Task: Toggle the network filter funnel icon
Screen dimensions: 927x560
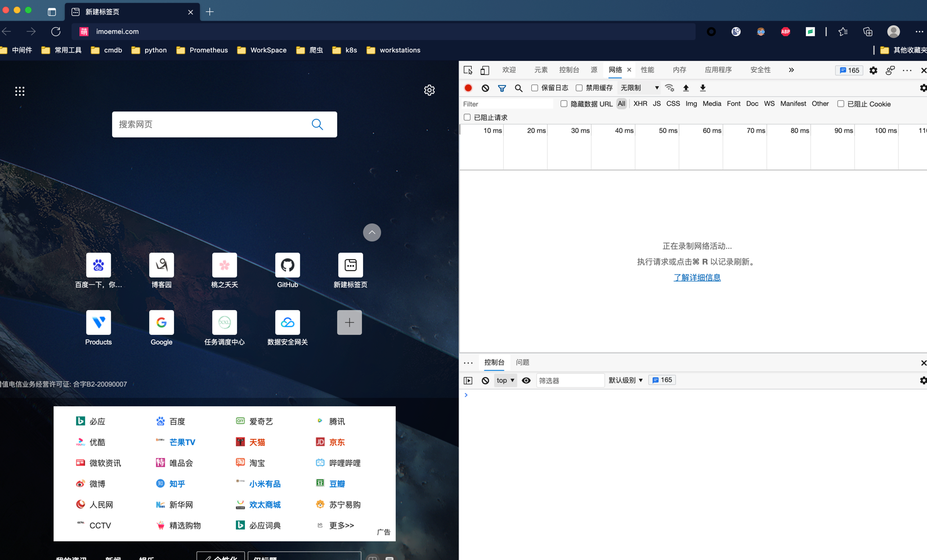Action: pos(502,88)
